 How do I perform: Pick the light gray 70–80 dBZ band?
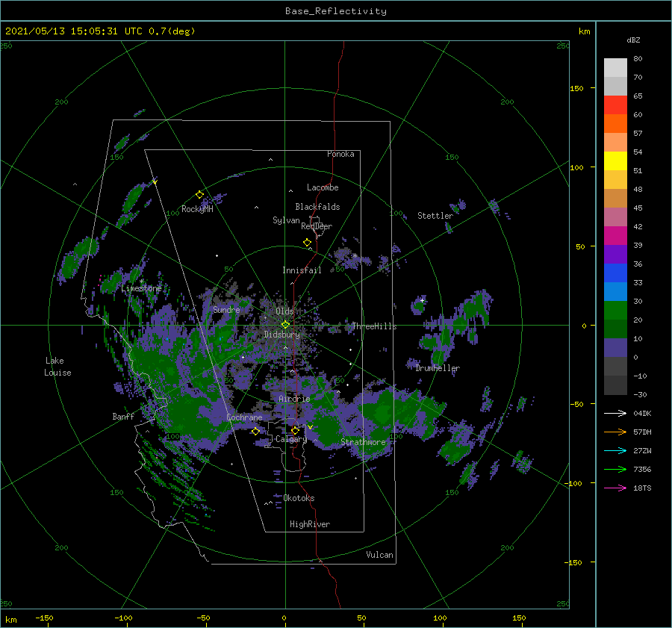(x=615, y=68)
